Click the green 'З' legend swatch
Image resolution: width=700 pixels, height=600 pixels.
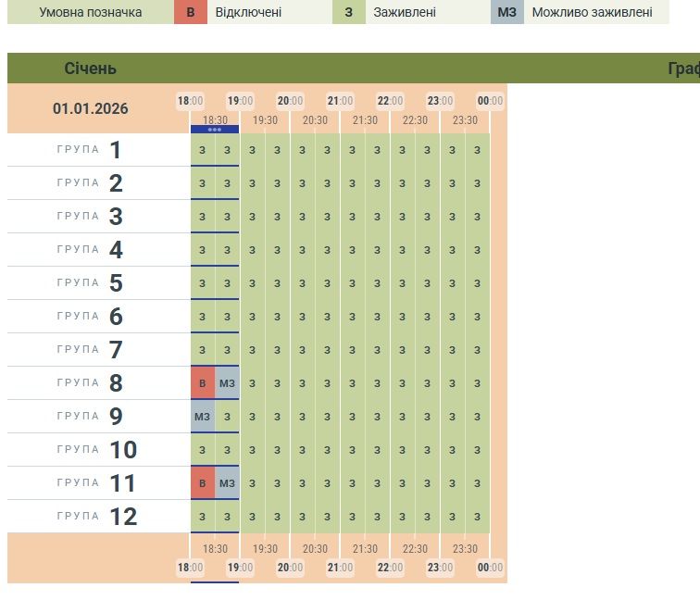pos(348,12)
